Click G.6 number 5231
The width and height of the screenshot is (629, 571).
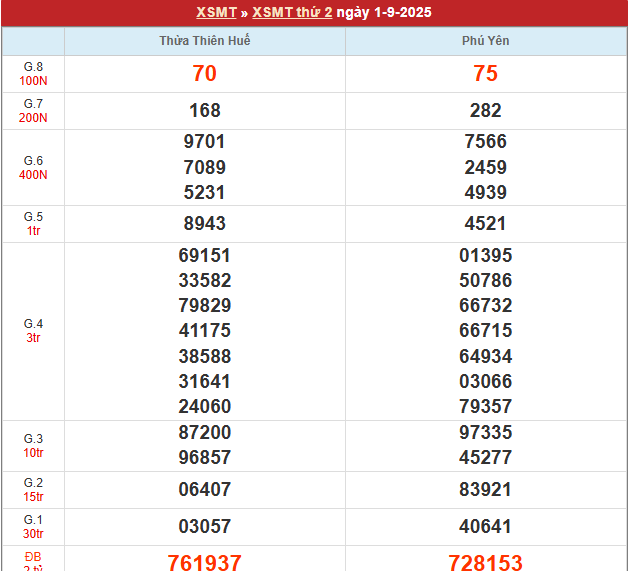pos(205,192)
